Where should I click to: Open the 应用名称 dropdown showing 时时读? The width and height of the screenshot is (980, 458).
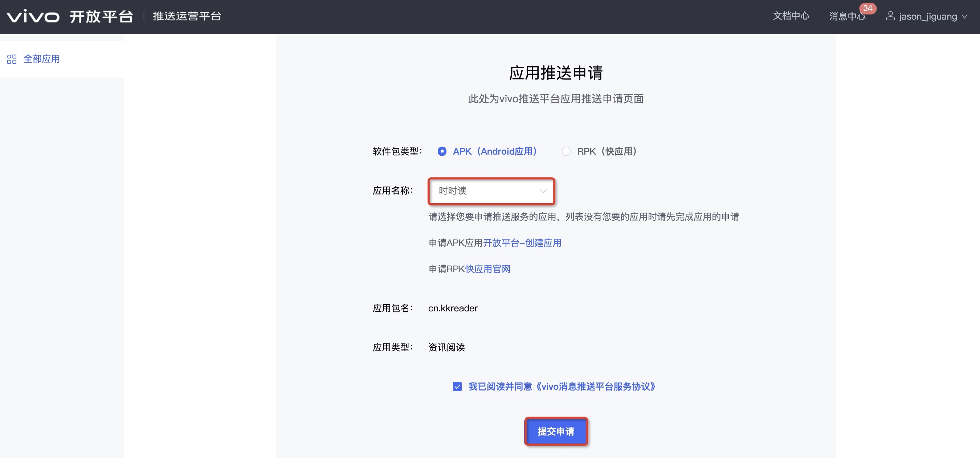[491, 191]
